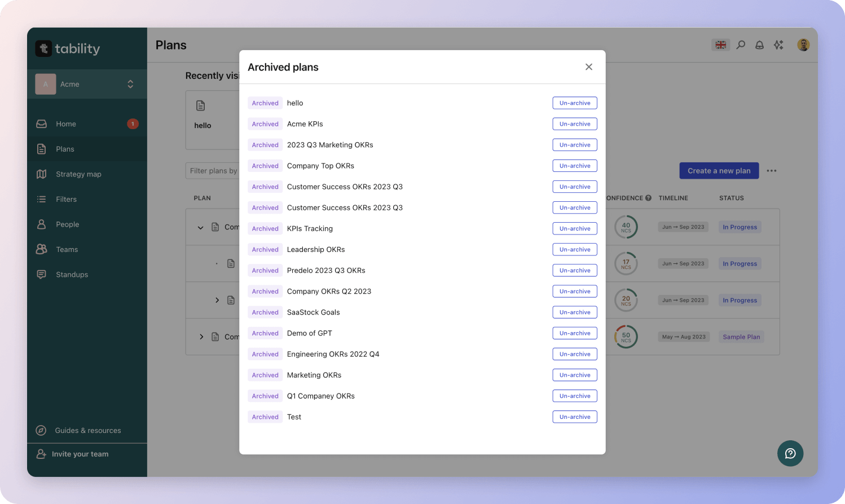Open the help chat bubble icon
The image size is (845, 504).
point(790,453)
